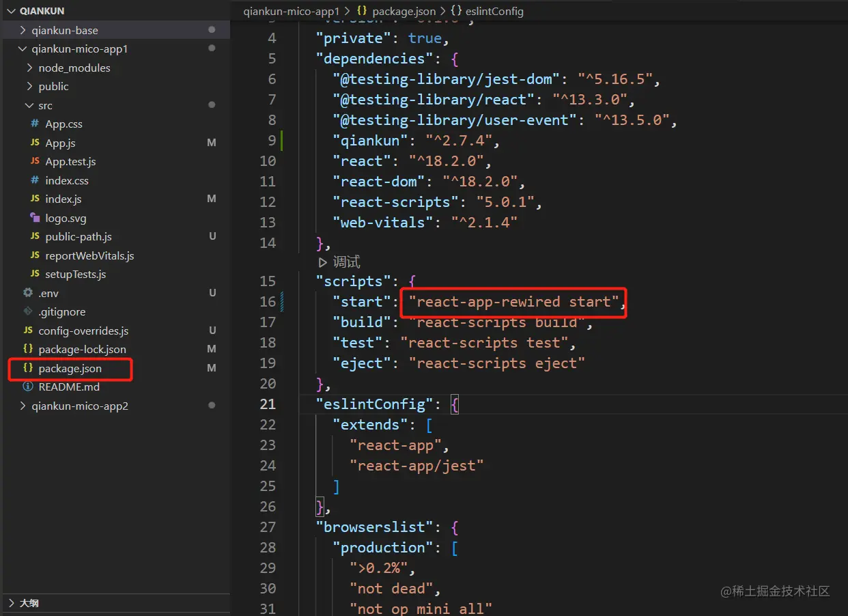Click the arrow before 调试
The image size is (848, 616).
(x=322, y=262)
